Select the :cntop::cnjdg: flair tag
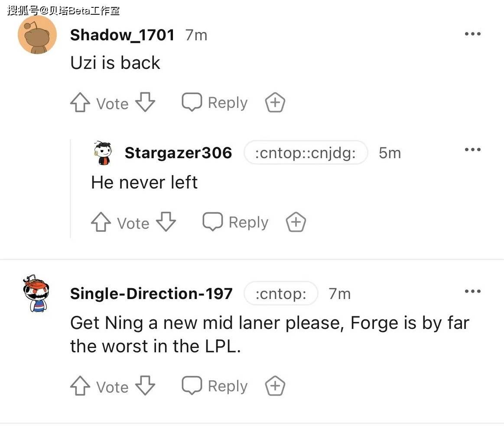The width and height of the screenshot is (504, 426). click(306, 153)
